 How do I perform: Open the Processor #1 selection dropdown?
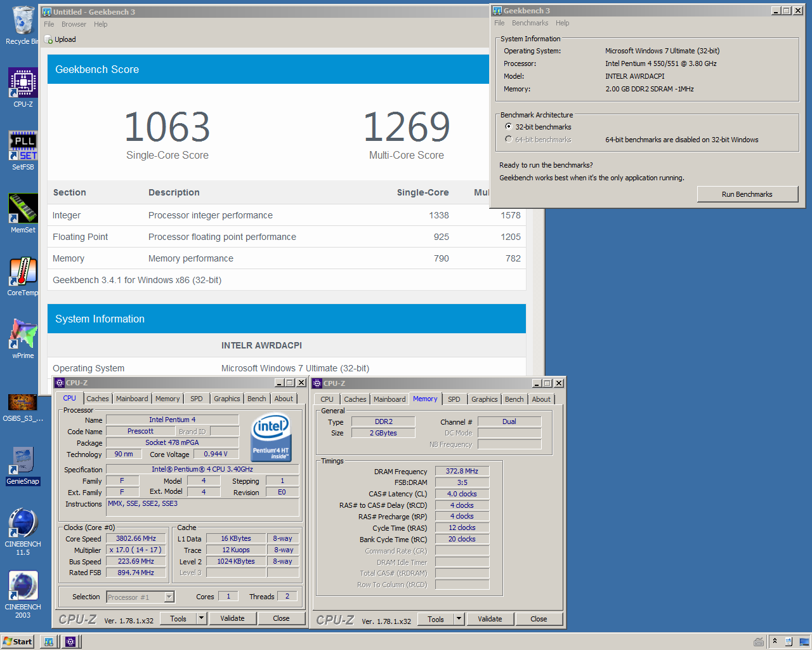169,597
